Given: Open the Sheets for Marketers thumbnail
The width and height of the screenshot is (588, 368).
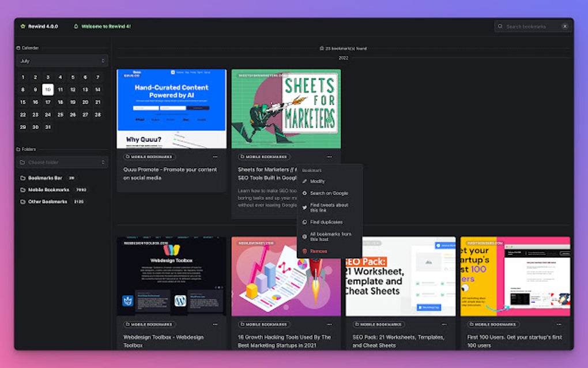Looking at the screenshot, I should coord(286,108).
